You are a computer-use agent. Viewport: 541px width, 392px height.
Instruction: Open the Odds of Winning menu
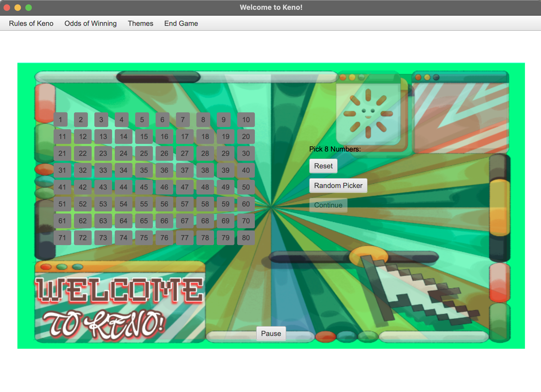tap(90, 23)
